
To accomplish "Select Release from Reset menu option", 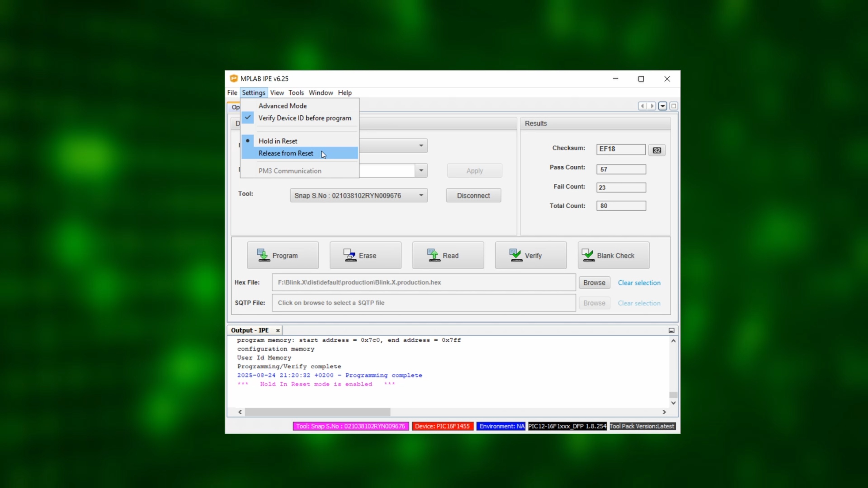I will (x=285, y=153).
